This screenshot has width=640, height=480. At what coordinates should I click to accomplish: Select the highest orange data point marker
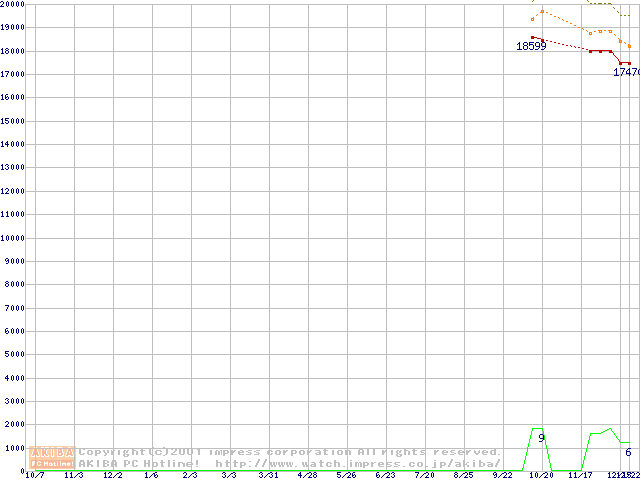[x=542, y=12]
